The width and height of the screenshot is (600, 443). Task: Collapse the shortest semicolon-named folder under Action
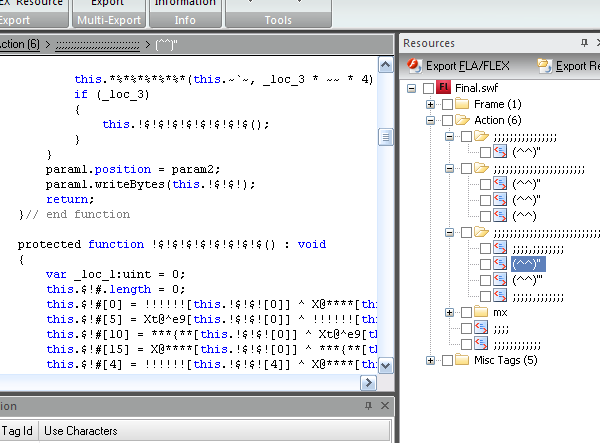(x=450, y=136)
